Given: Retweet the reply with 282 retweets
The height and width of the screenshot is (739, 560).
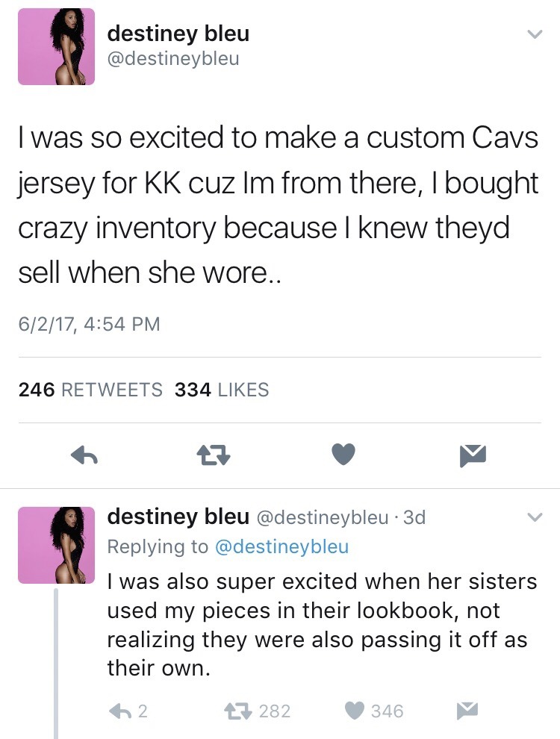Looking at the screenshot, I should (x=245, y=711).
